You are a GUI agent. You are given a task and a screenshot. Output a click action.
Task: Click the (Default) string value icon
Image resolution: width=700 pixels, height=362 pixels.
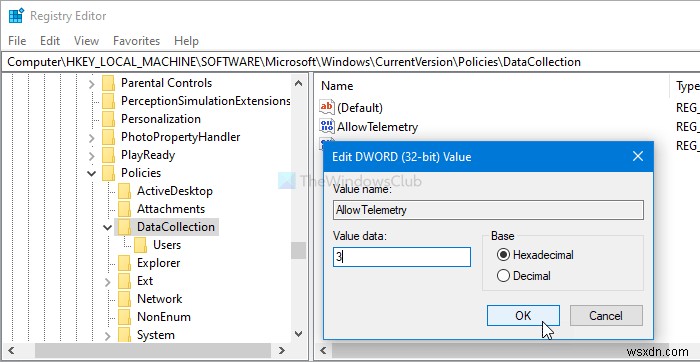327,107
